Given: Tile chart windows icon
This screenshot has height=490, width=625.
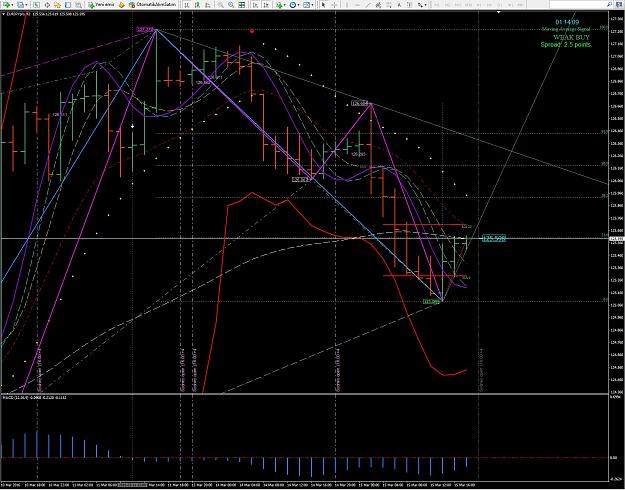Looking at the screenshot, I should pos(242,5).
